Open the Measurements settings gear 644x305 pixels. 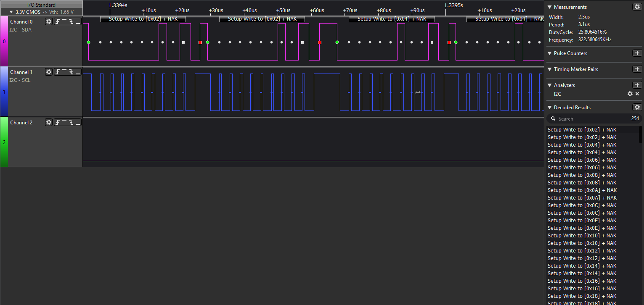coord(637,7)
